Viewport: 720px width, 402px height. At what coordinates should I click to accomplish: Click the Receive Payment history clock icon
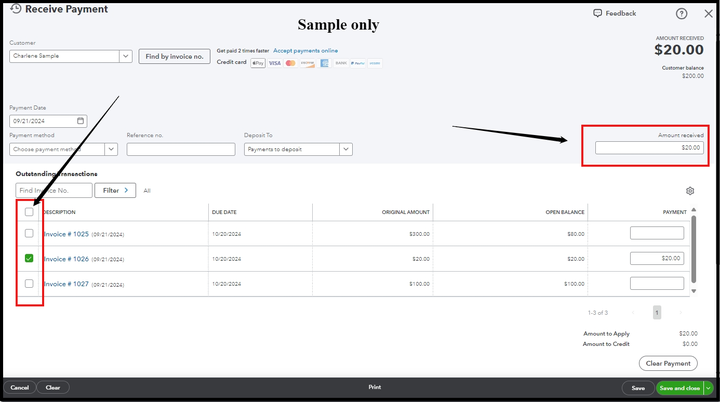pos(16,9)
